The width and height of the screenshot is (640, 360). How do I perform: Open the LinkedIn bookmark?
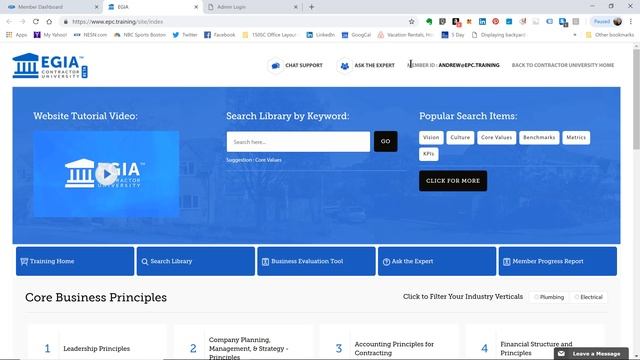point(320,35)
